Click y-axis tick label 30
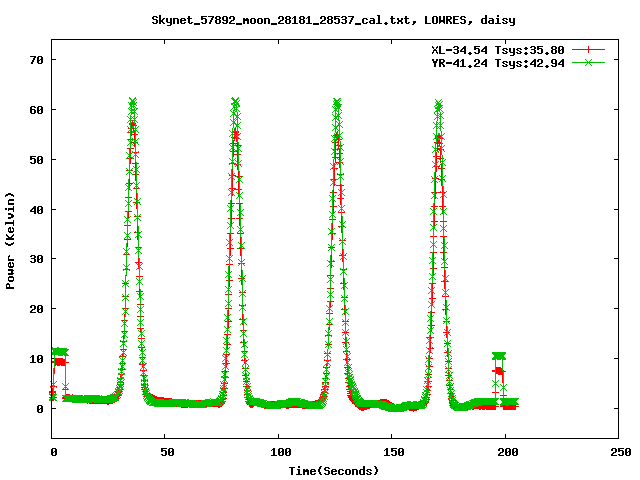The height and width of the screenshot is (480, 640). (36, 259)
